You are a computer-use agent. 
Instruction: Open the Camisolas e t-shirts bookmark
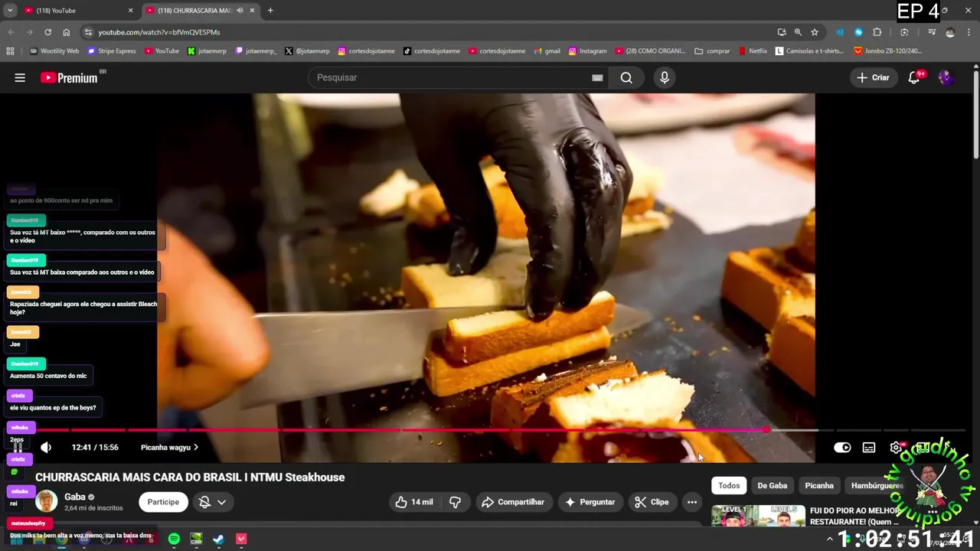(809, 51)
